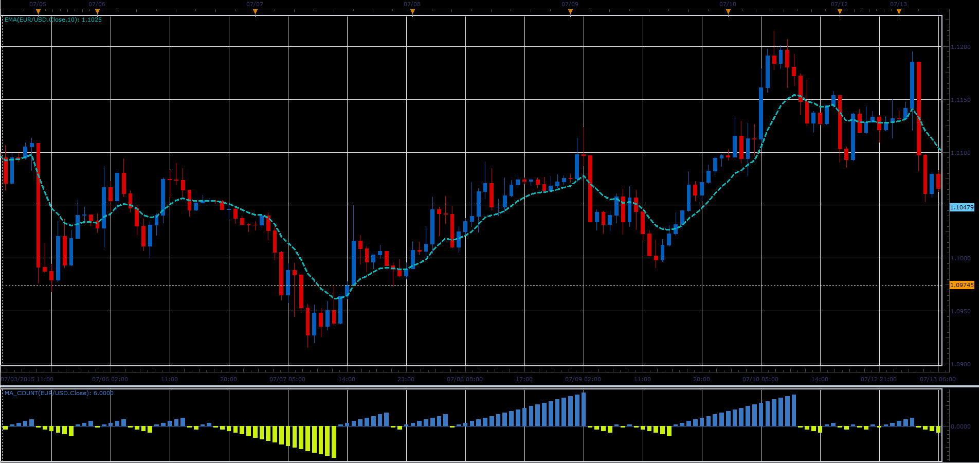980x463 pixels.
Task: Click the 07/13 06:00 time axis label
Action: coord(938,379)
